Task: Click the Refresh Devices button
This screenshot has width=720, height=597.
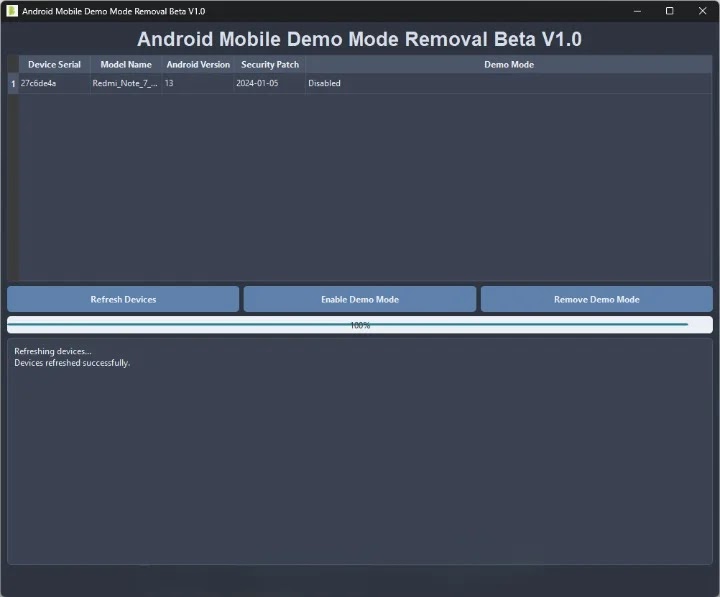Action: [x=123, y=299]
